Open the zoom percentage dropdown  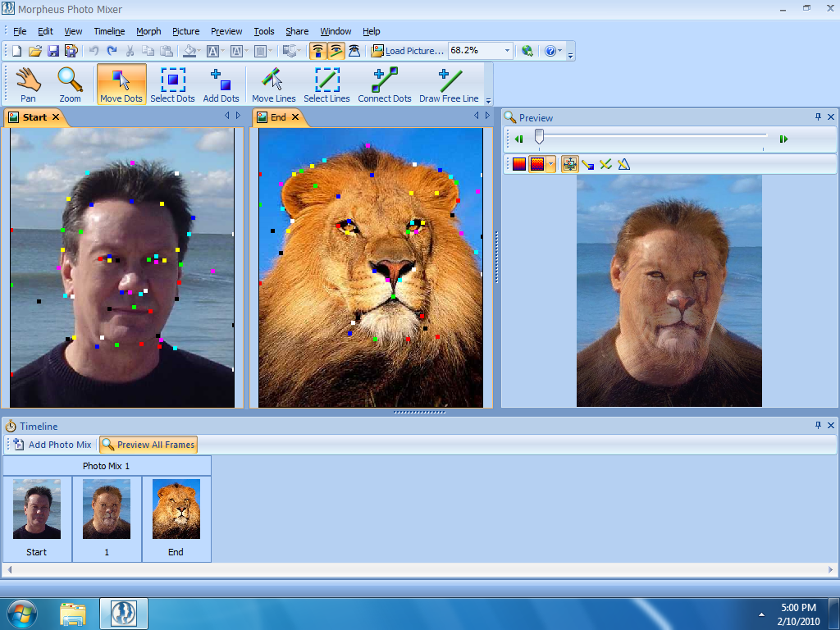(507, 50)
